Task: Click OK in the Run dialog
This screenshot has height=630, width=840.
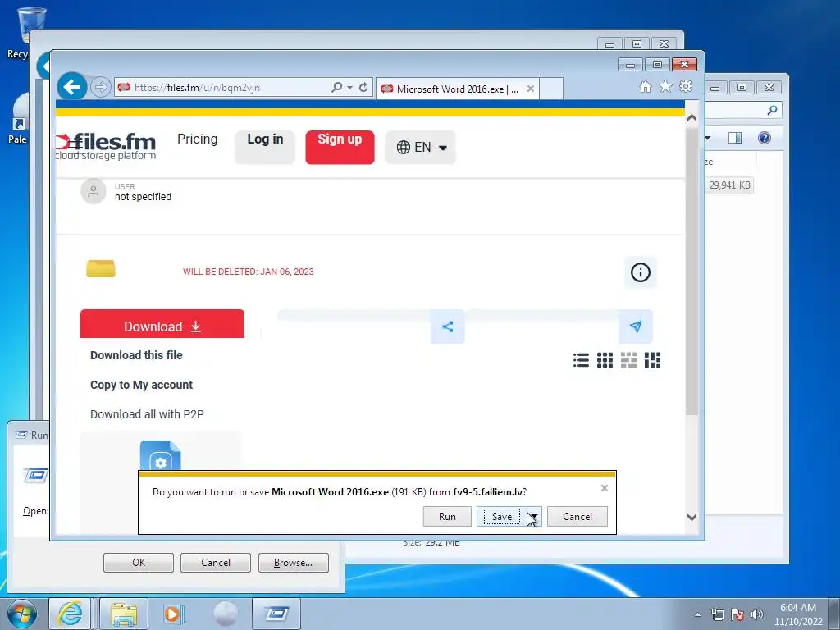Action: pyautogui.click(x=138, y=563)
